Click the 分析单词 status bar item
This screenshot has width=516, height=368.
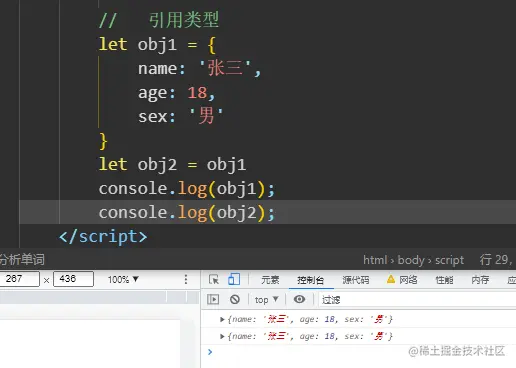pyautogui.click(x=22, y=260)
